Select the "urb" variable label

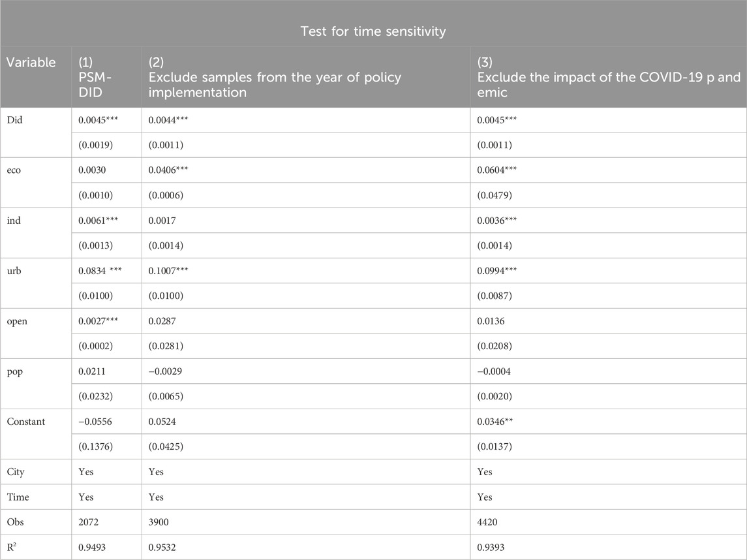[x=14, y=271]
